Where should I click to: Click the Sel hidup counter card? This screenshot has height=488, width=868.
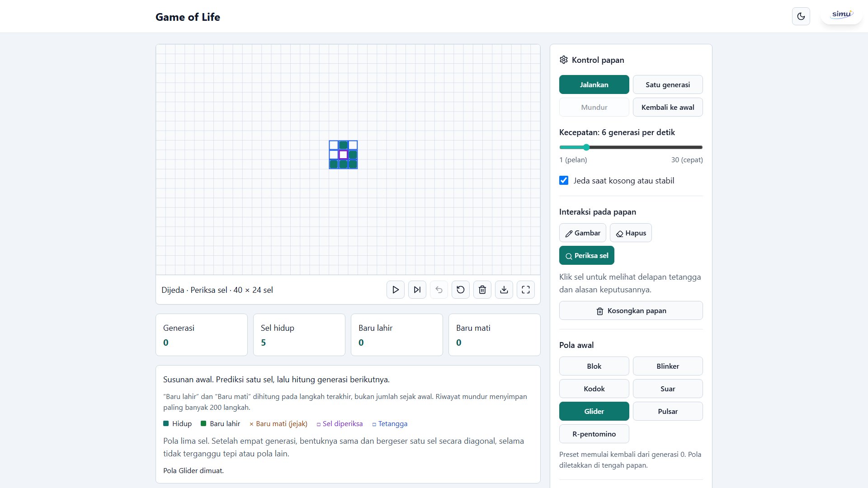click(299, 335)
